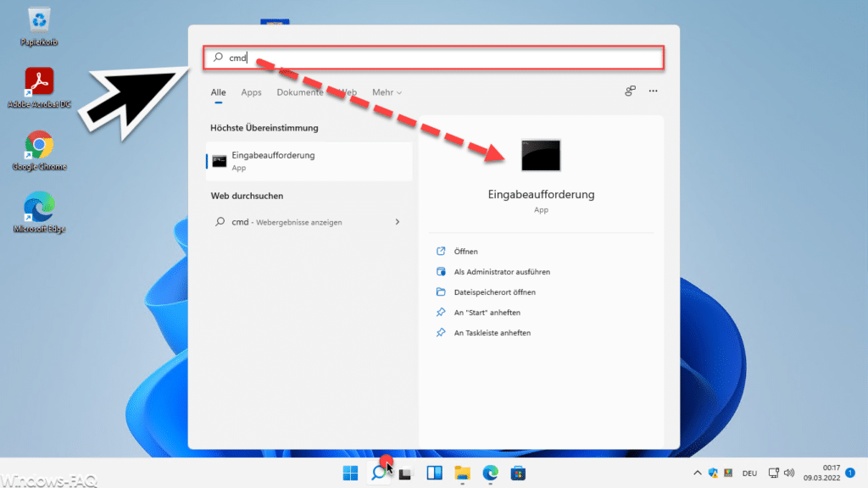Select the Microsoft Edge desktop shortcut
This screenshot has height=488, width=868.
(39, 213)
